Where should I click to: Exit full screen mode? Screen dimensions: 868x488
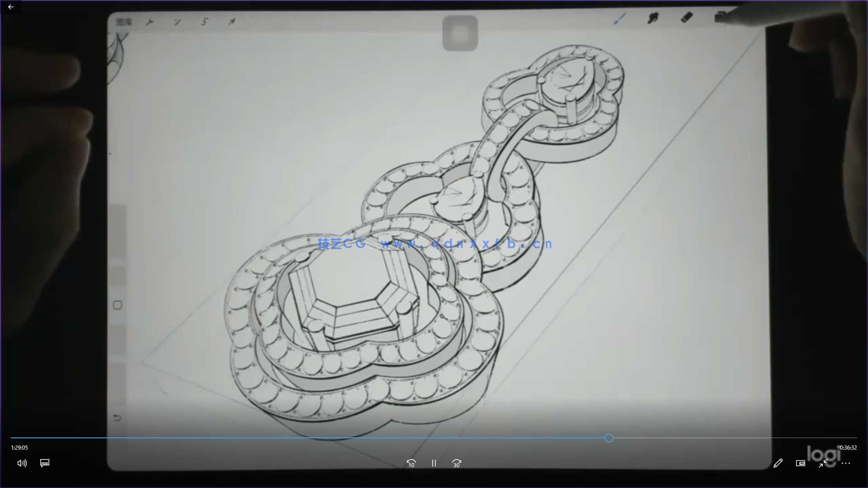[x=823, y=463]
